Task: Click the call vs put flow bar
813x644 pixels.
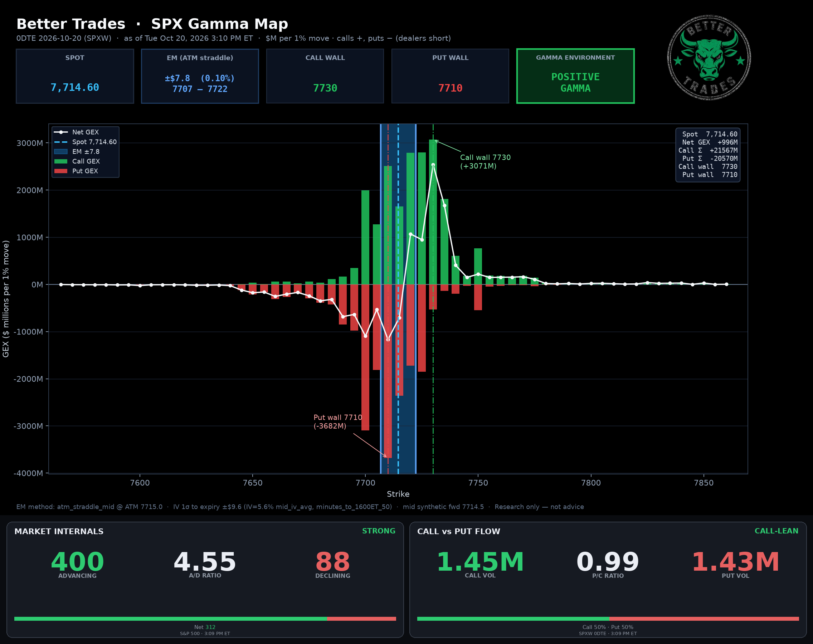Action: (x=608, y=619)
